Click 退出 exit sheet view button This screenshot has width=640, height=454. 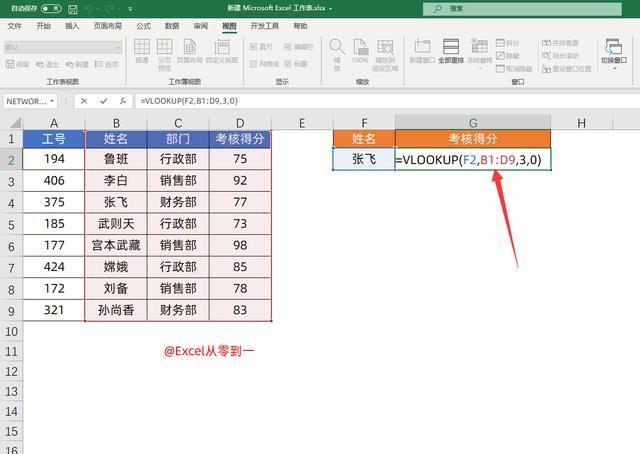pos(47,65)
